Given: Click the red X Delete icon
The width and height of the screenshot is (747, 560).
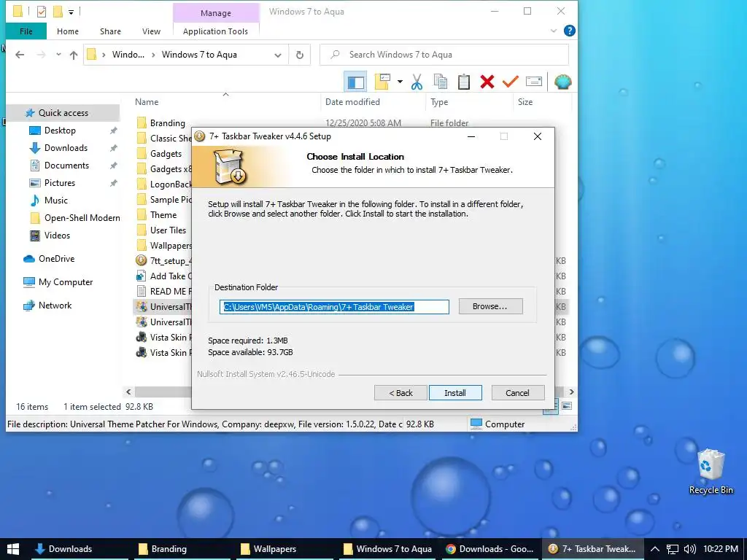Looking at the screenshot, I should (487, 82).
